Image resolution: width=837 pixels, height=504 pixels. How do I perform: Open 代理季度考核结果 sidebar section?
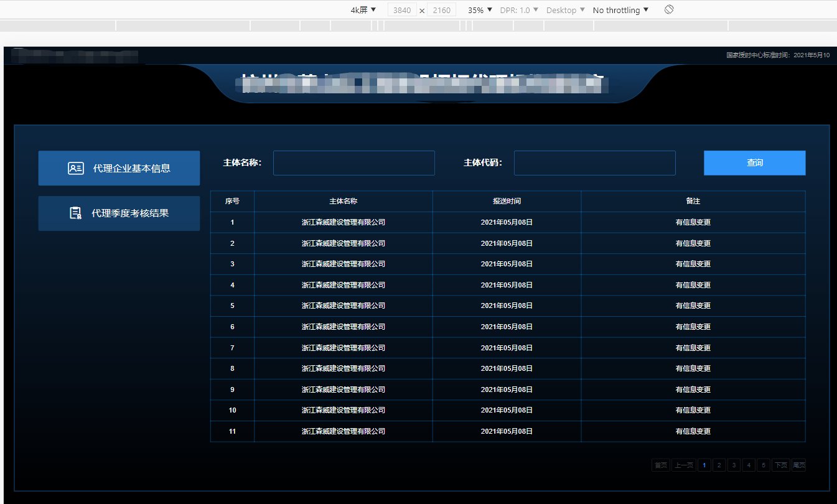[119, 213]
